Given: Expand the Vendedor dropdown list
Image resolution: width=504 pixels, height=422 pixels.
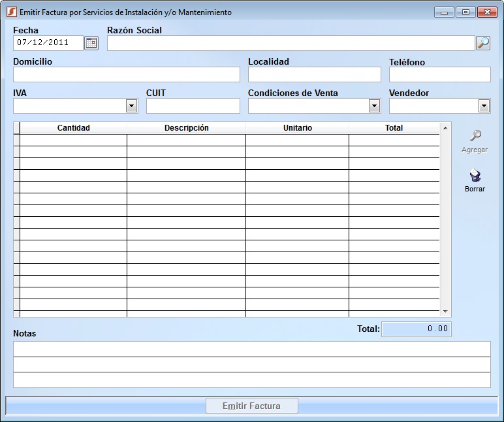Looking at the screenshot, I should [484, 106].
